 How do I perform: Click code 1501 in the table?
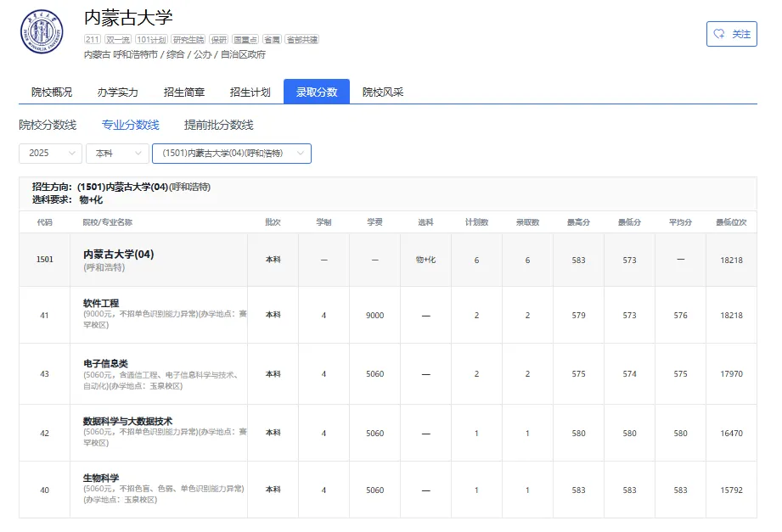[x=44, y=260]
